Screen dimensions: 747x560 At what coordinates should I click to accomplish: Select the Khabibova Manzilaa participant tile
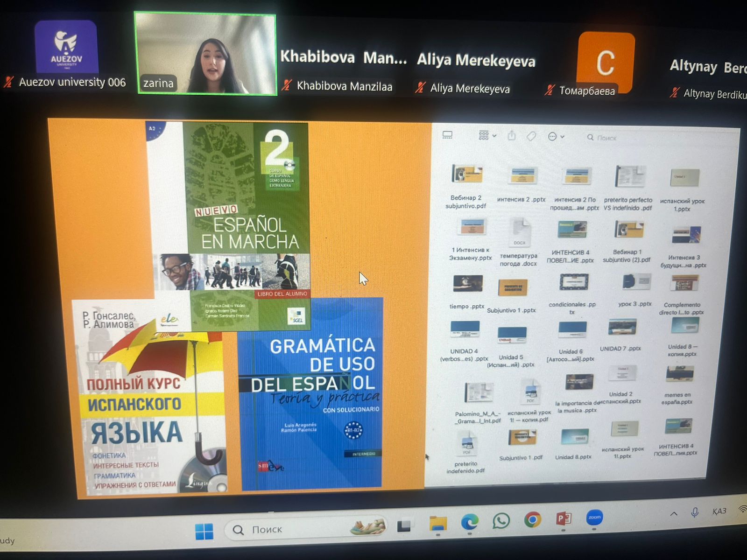(344, 70)
